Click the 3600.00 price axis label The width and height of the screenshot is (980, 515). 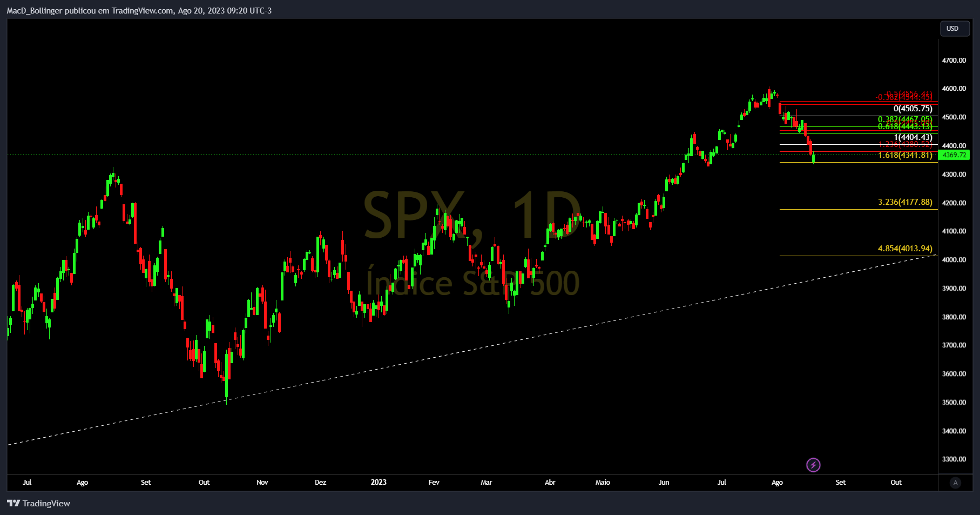[x=954, y=374]
